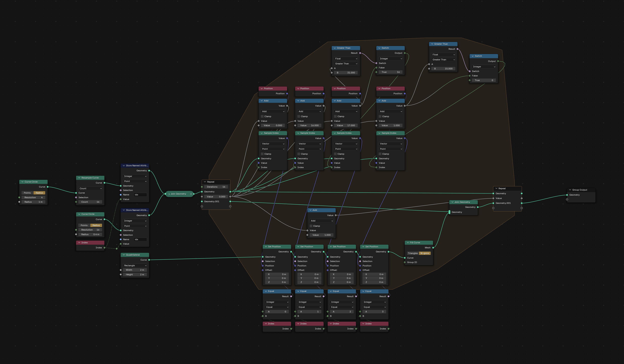Click the Iterations input socket on Repeat node
Viewport: 624px width, 364px height.
click(202, 187)
